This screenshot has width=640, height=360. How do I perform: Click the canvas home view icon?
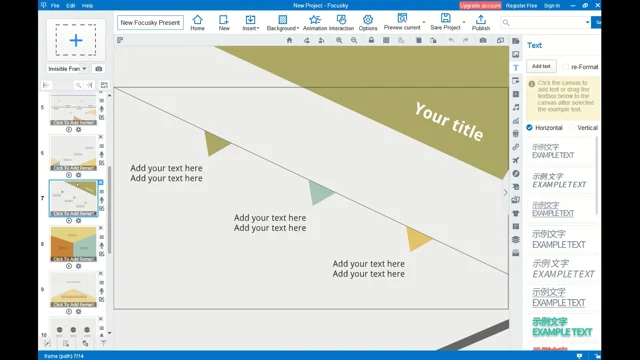[x=289, y=40]
